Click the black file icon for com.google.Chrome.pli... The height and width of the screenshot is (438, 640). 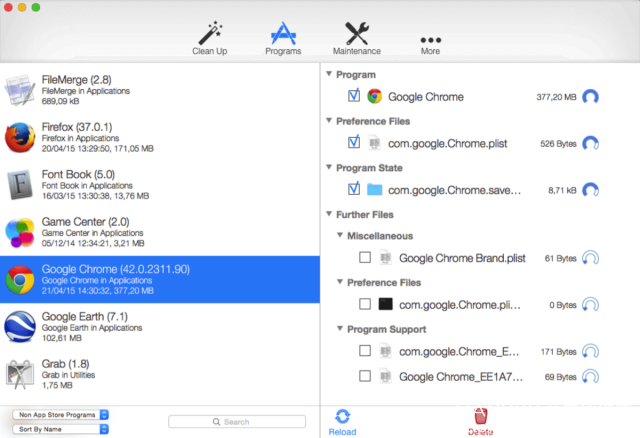pyautogui.click(x=385, y=304)
